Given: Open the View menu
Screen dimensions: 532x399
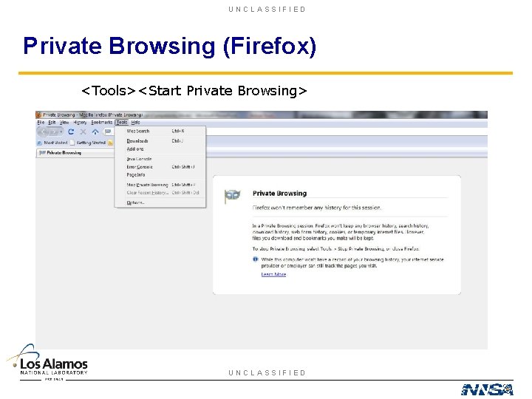Looking at the screenshot, I should (64, 123).
